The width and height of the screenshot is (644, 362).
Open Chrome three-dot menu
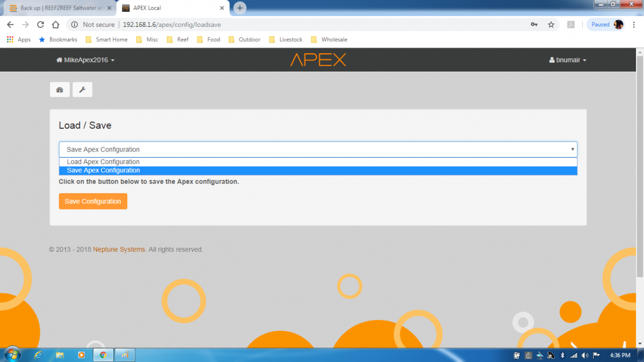coord(635,25)
